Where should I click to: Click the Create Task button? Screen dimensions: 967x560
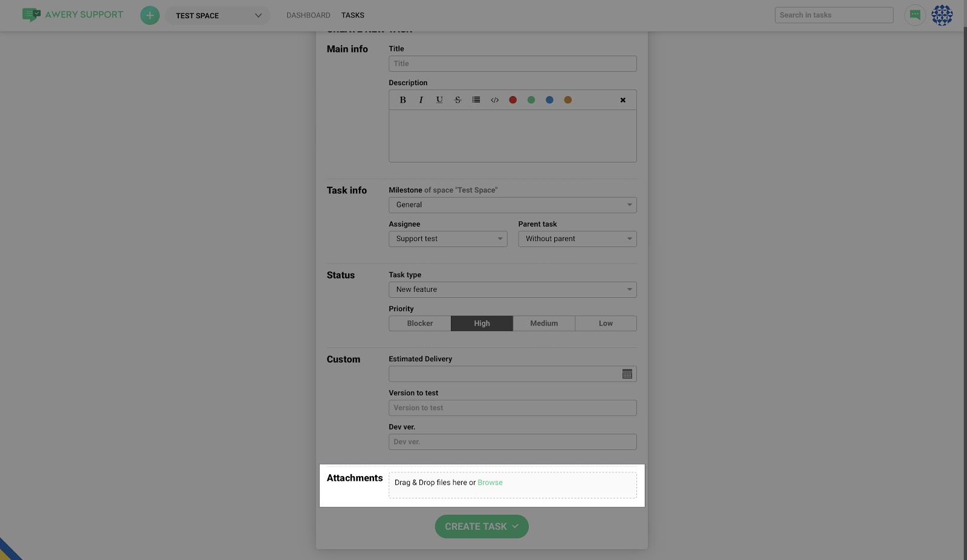coord(481,527)
